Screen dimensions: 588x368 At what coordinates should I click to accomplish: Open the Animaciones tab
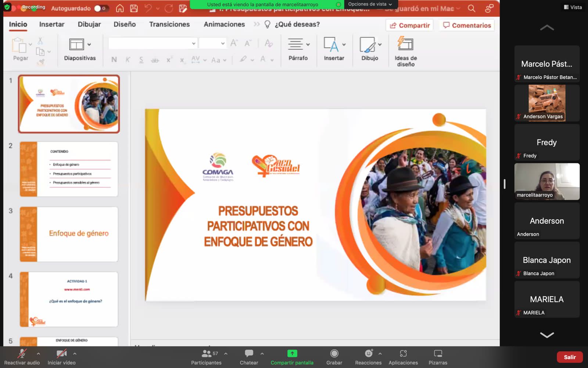pyautogui.click(x=224, y=24)
